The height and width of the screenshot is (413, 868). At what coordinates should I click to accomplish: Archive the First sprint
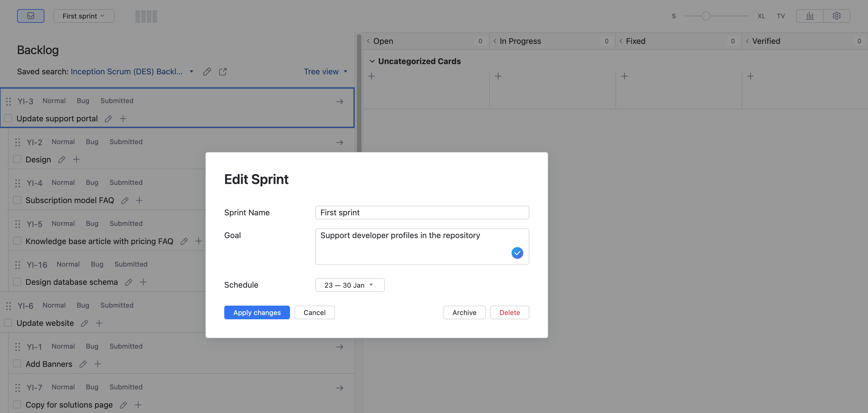pyautogui.click(x=464, y=312)
